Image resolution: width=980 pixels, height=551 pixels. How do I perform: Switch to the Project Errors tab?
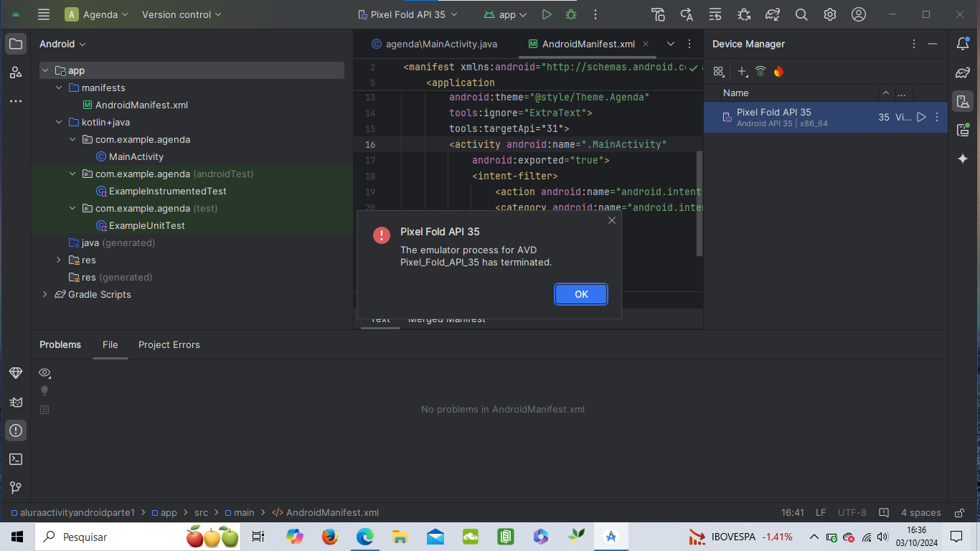(x=169, y=344)
